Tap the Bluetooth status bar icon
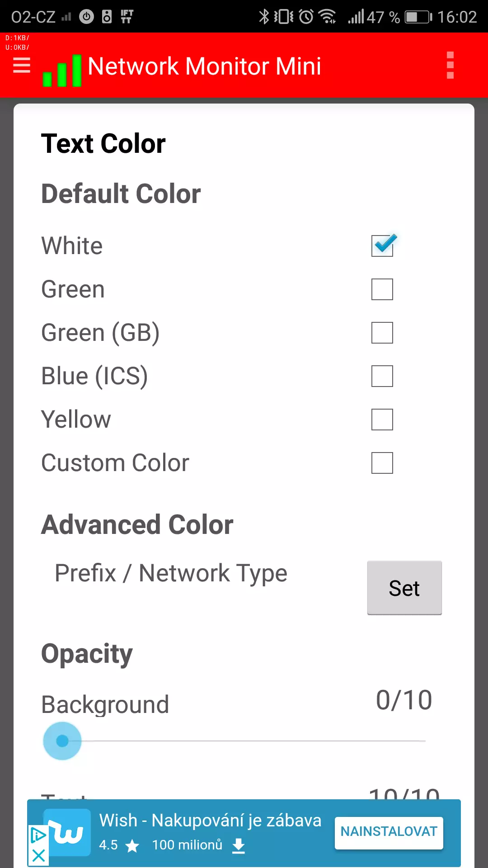This screenshot has width=488, height=868. 263,17
